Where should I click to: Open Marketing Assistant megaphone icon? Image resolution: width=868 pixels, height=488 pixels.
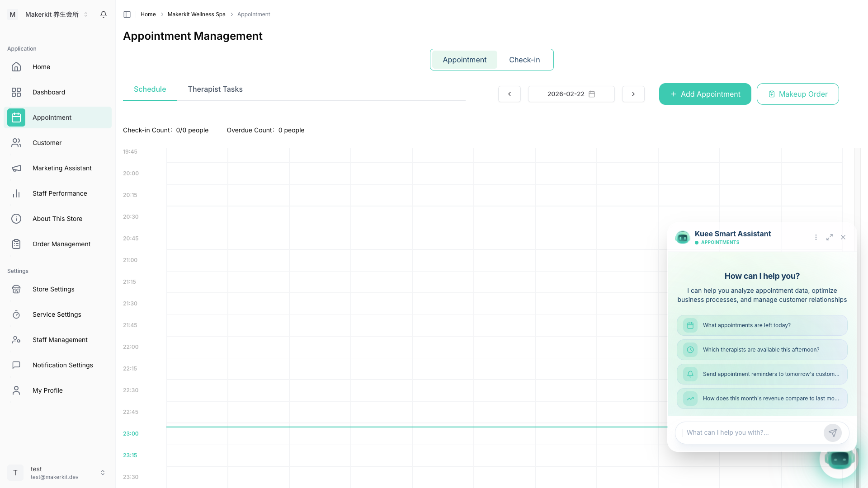pyautogui.click(x=16, y=168)
